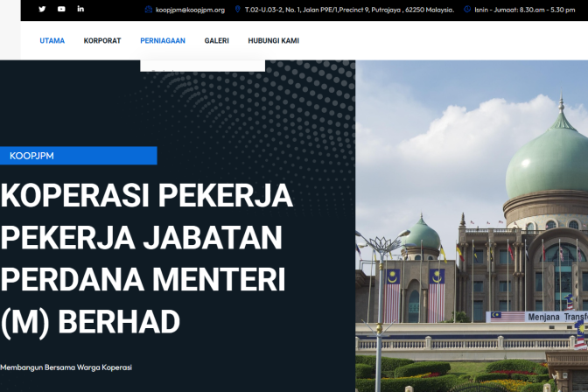This screenshot has width=588, height=392.
Task: Click the Membangun Bersama Warga Koperasi tagline
Action: click(x=66, y=367)
